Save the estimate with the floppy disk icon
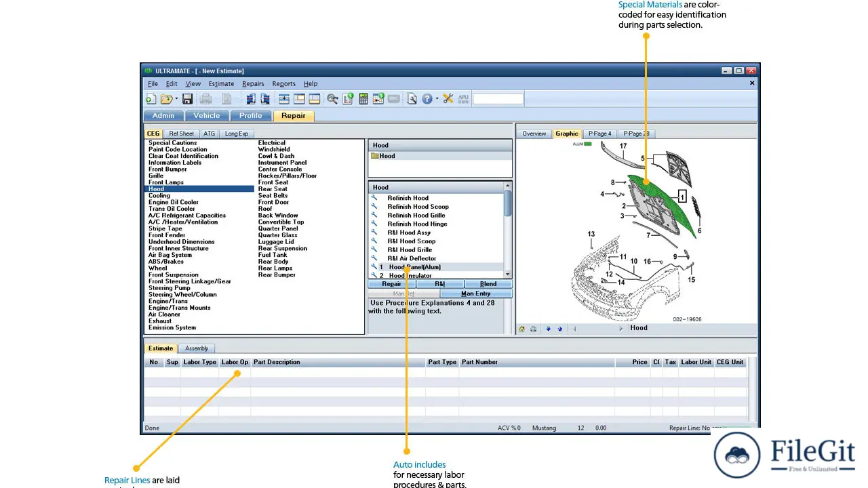 [x=188, y=99]
